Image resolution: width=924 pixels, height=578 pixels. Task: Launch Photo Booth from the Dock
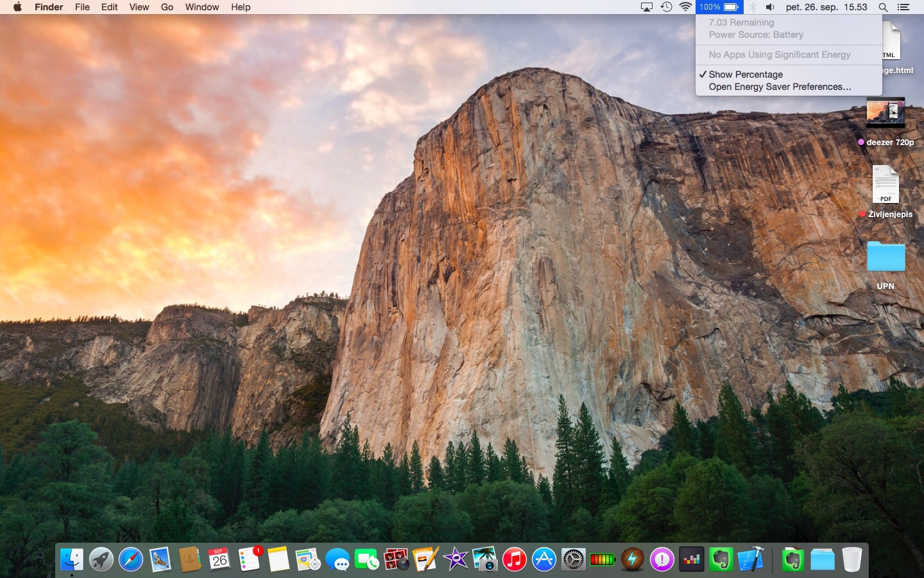tap(397, 559)
